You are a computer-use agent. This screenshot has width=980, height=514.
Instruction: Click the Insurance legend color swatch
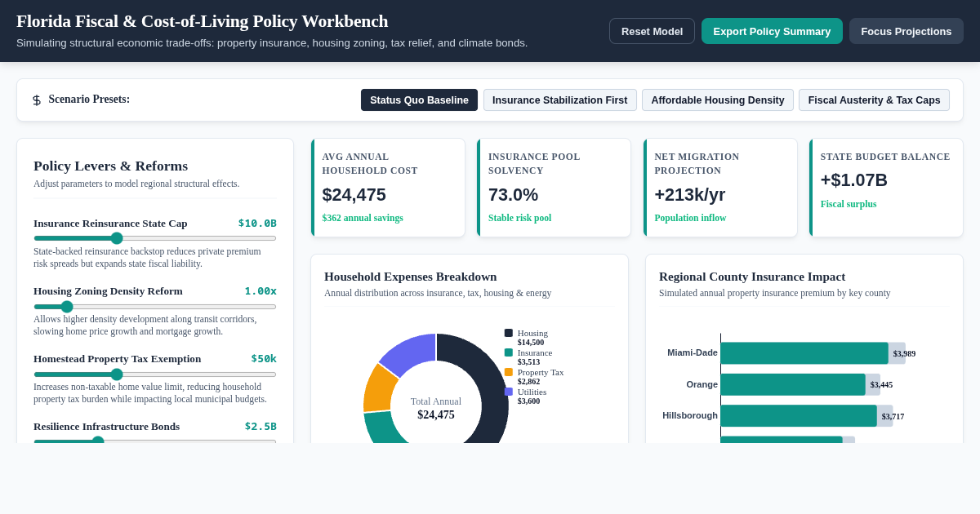point(509,352)
